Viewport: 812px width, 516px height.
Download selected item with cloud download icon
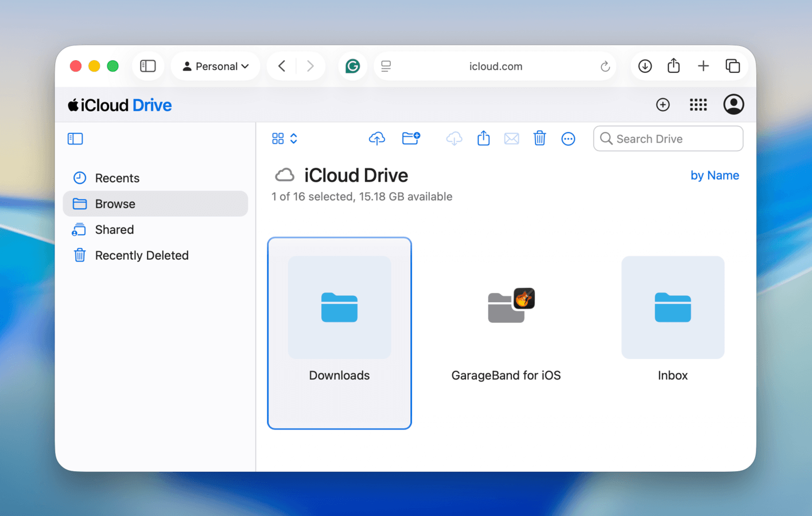454,138
